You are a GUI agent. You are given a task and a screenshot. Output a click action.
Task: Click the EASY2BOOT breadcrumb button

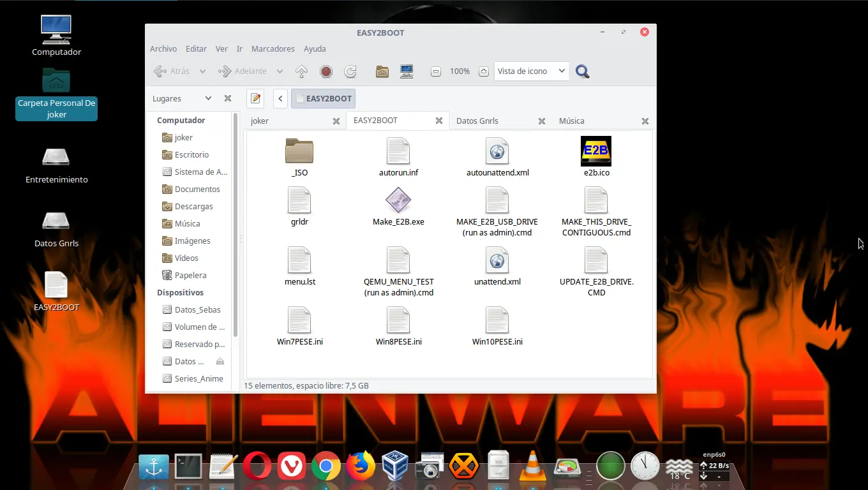pos(324,98)
